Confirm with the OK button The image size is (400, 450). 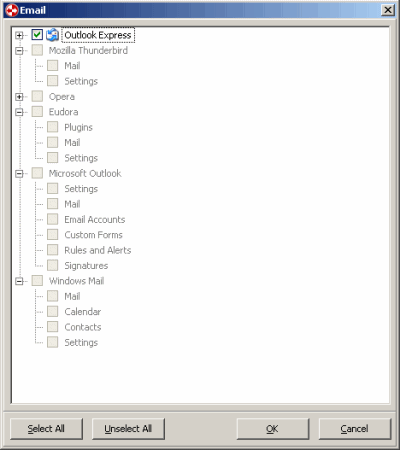point(273,429)
